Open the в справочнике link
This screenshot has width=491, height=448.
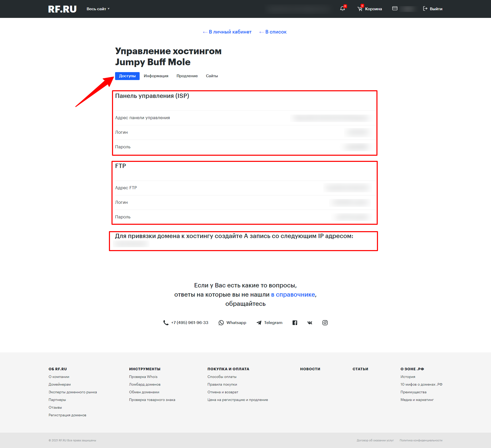293,295
